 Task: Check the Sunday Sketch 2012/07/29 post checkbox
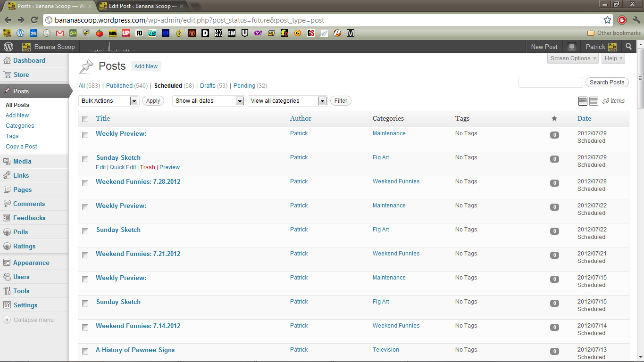85,159
